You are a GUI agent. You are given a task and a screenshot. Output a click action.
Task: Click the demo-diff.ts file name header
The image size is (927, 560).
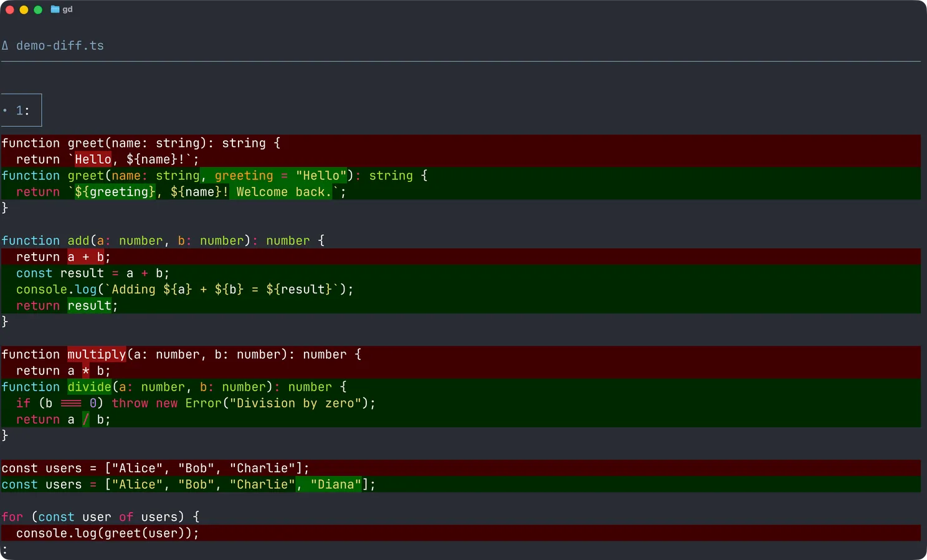coord(60,45)
